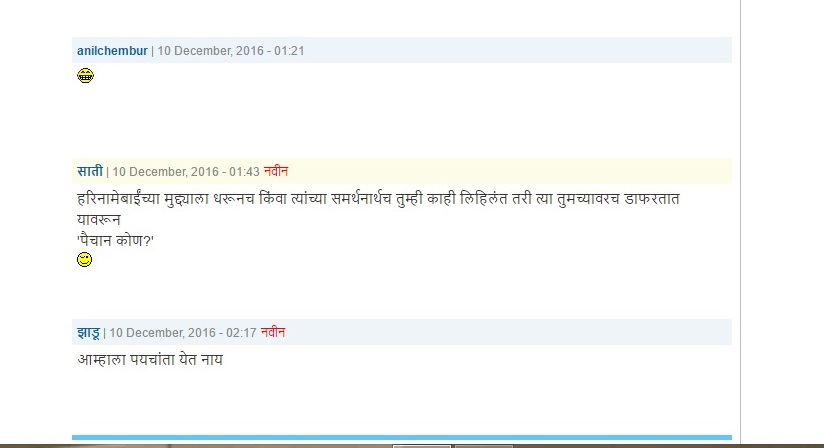Click the red नवीन tag on साती's comment

[276, 171]
